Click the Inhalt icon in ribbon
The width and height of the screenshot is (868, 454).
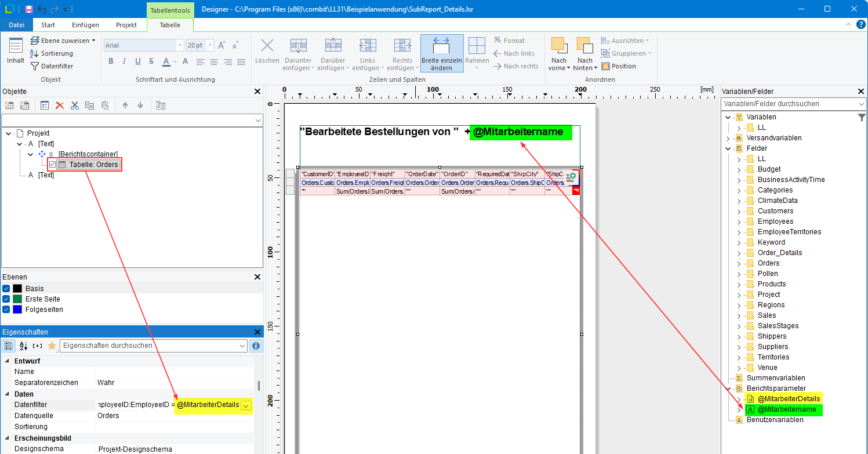pyautogui.click(x=16, y=46)
